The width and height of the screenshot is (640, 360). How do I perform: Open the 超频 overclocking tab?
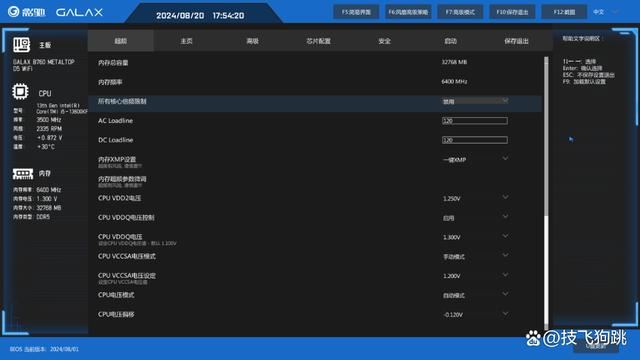point(121,41)
